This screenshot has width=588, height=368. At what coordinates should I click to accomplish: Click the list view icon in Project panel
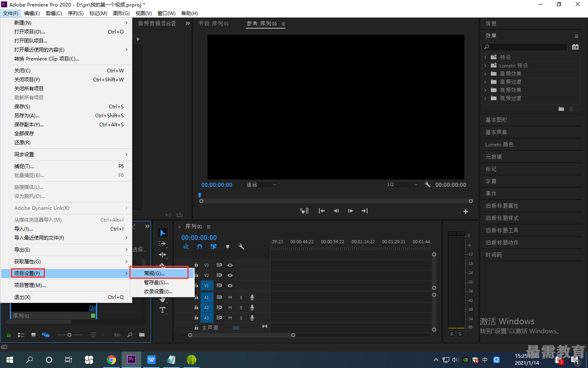tap(21, 335)
